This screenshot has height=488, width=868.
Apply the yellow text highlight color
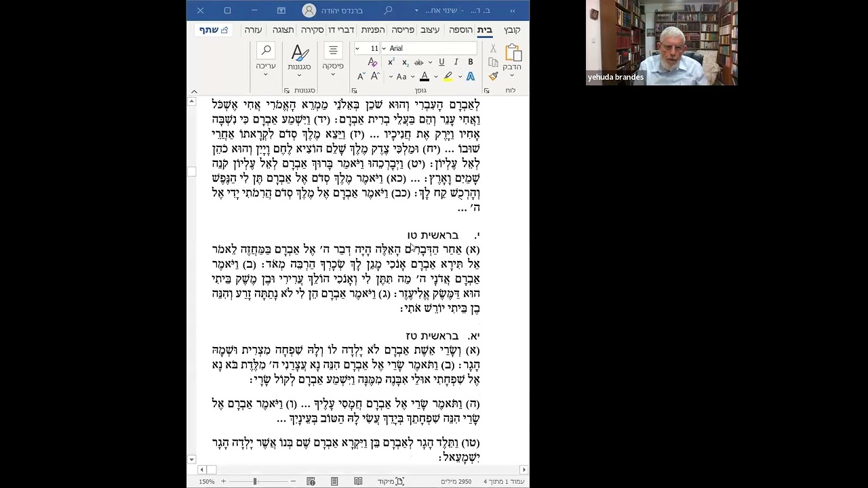tap(448, 77)
